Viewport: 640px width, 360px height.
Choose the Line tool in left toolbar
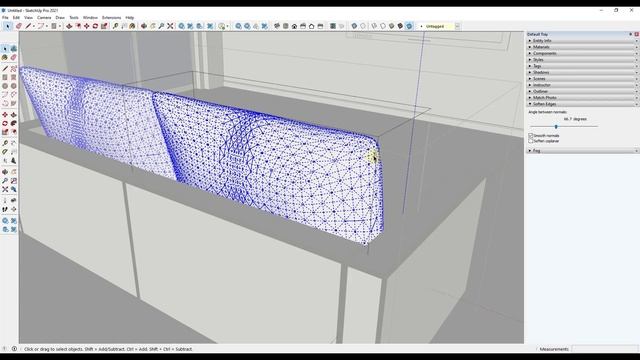(x=5, y=69)
